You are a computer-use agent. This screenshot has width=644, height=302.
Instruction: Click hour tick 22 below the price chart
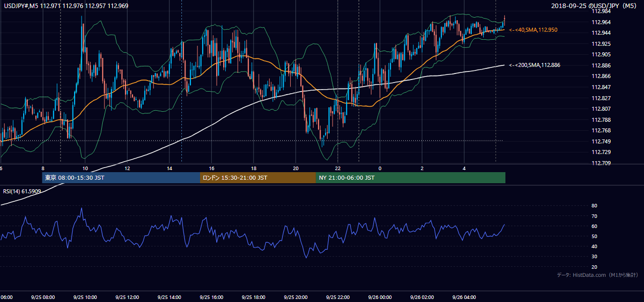click(x=338, y=169)
